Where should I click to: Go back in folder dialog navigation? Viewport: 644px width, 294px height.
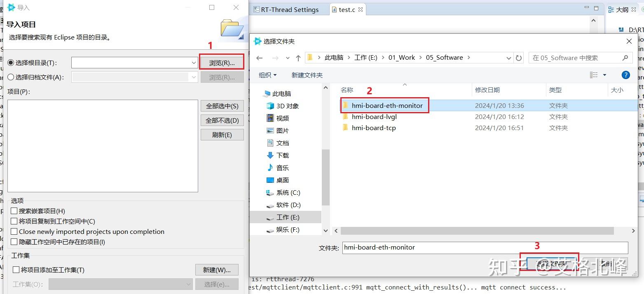click(259, 58)
